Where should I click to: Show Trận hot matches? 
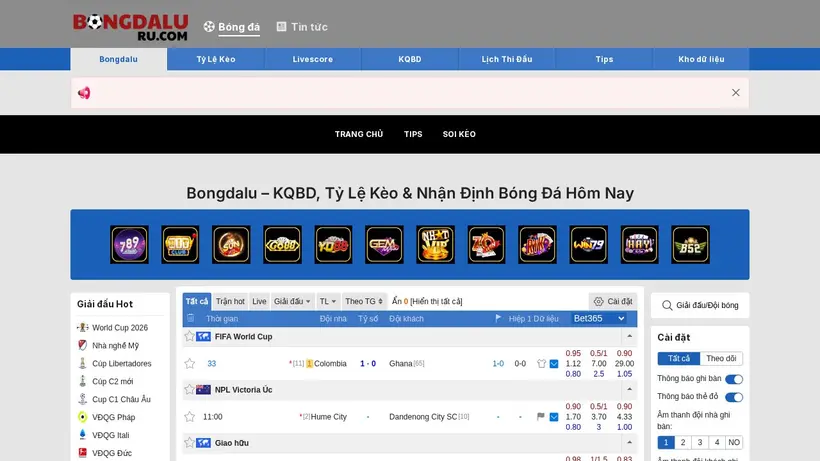pyautogui.click(x=230, y=302)
